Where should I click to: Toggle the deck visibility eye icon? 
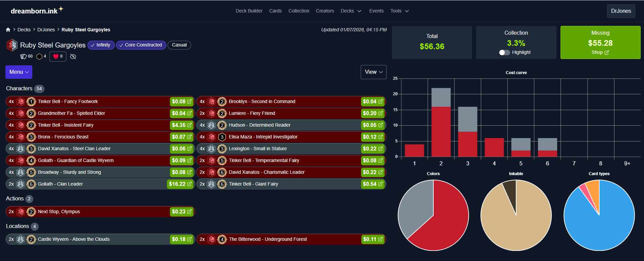coord(73,57)
